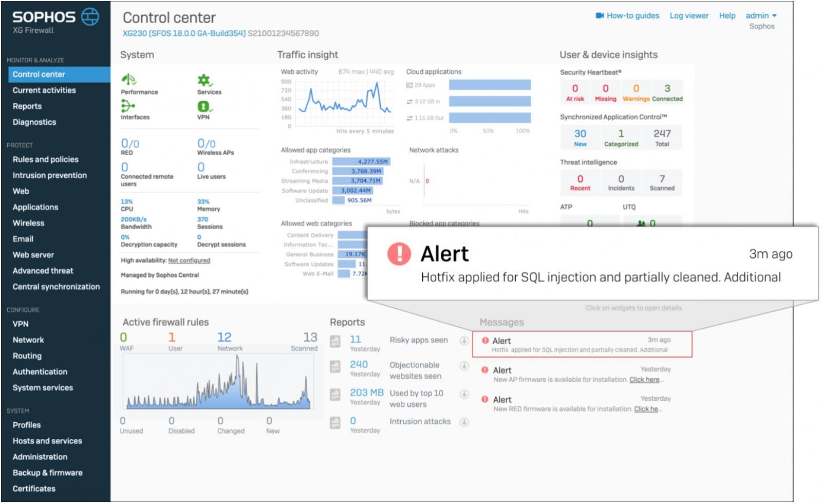Open Backup & firmware
The height and width of the screenshot is (504, 822).
pyautogui.click(x=48, y=473)
